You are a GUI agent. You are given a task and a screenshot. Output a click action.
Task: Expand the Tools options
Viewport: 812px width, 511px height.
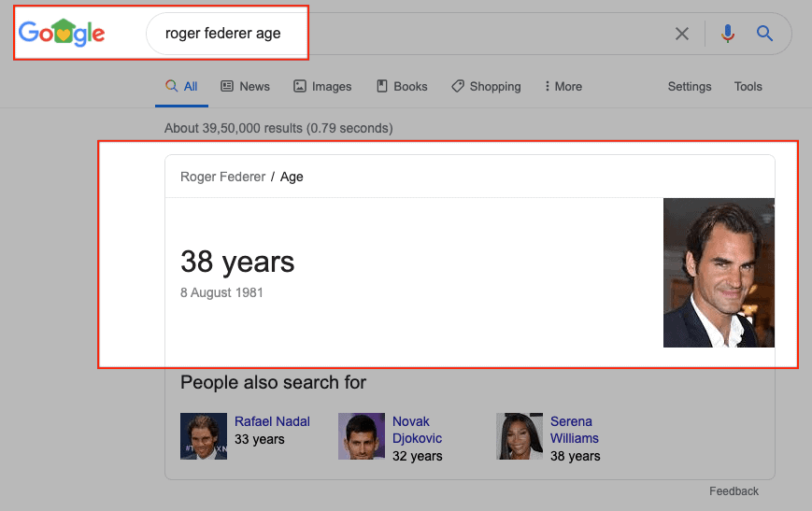click(x=748, y=86)
